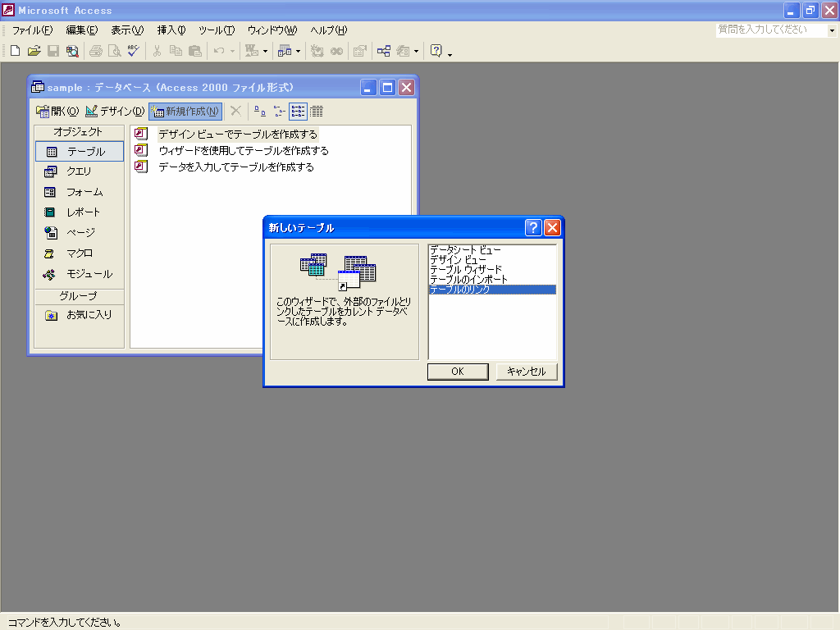
Task: Click the Microsoft Script Editor icon
Action: [336, 51]
